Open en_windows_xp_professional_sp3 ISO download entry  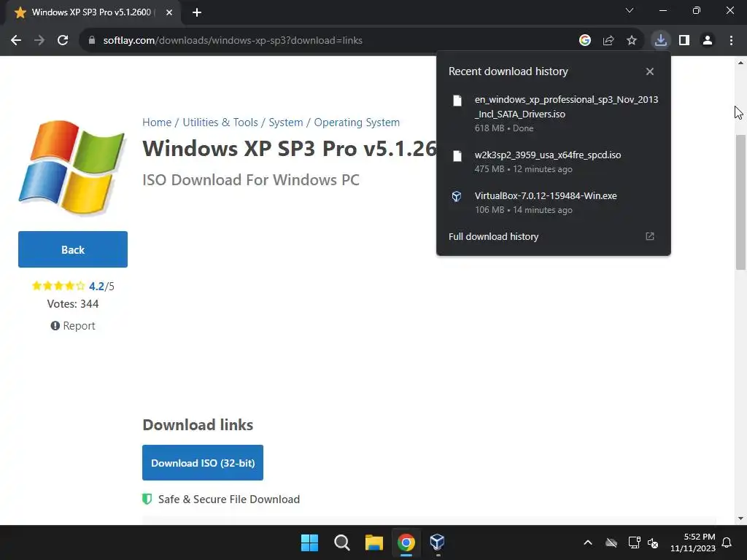point(554,114)
